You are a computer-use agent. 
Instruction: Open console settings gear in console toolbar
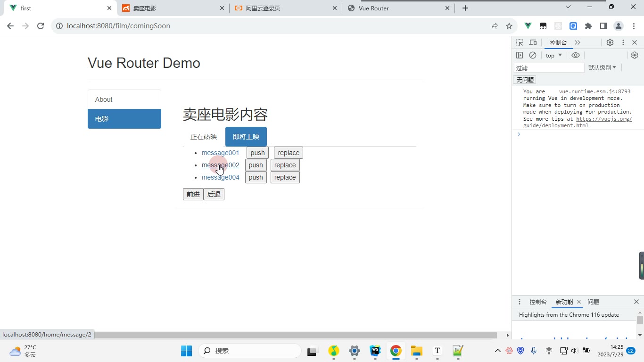635,55
